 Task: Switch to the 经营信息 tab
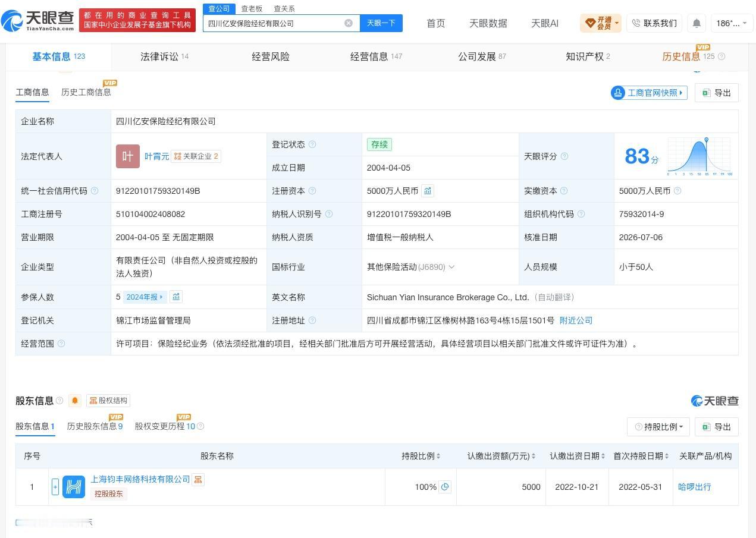click(376, 56)
